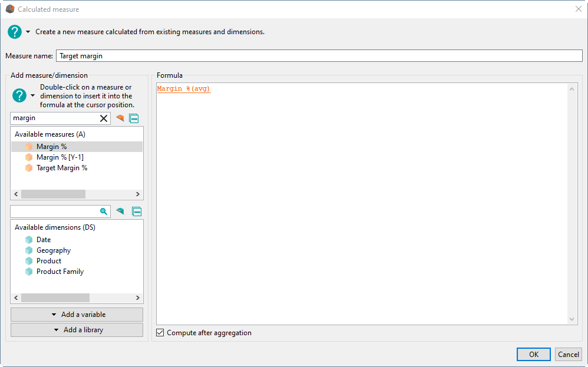
Task: Open the 'Add a library' dropdown button
Action: 77,330
